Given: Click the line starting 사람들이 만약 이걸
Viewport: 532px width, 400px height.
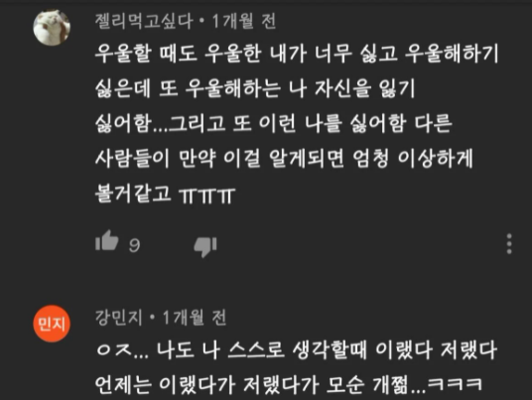Looking at the screenshot, I should click(284, 159).
